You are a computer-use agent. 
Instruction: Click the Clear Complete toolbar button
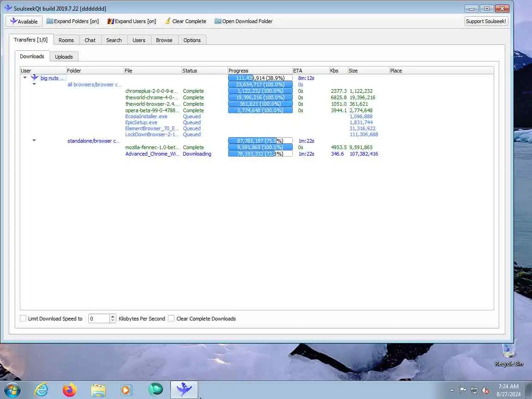186,21
